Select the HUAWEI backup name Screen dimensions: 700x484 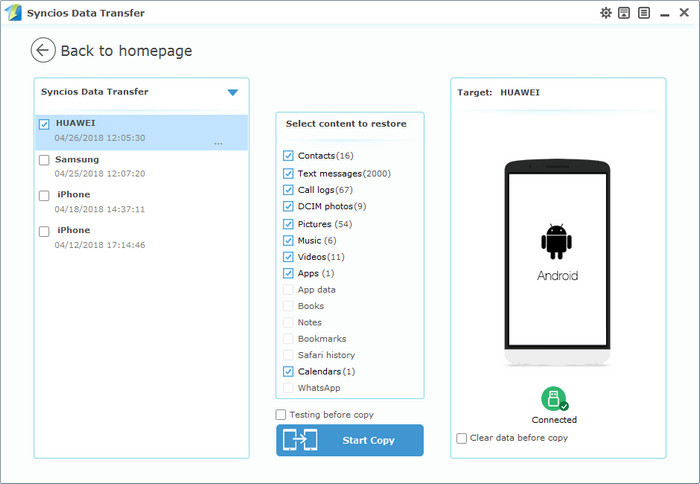coord(75,123)
